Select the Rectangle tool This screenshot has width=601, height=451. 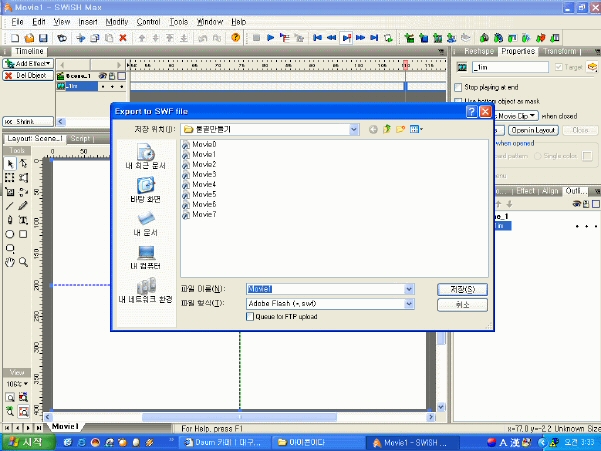click(23, 234)
